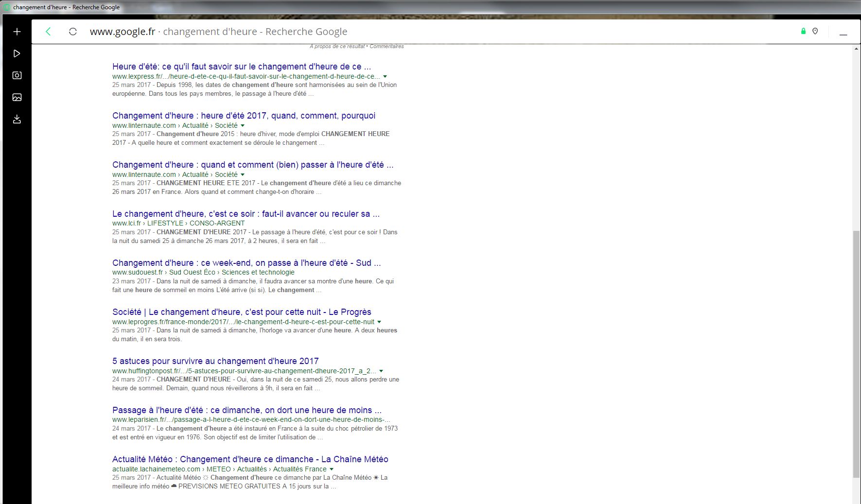Click the www.huffingtonpost.fr green URL text
This screenshot has width=861, height=504.
(244, 371)
